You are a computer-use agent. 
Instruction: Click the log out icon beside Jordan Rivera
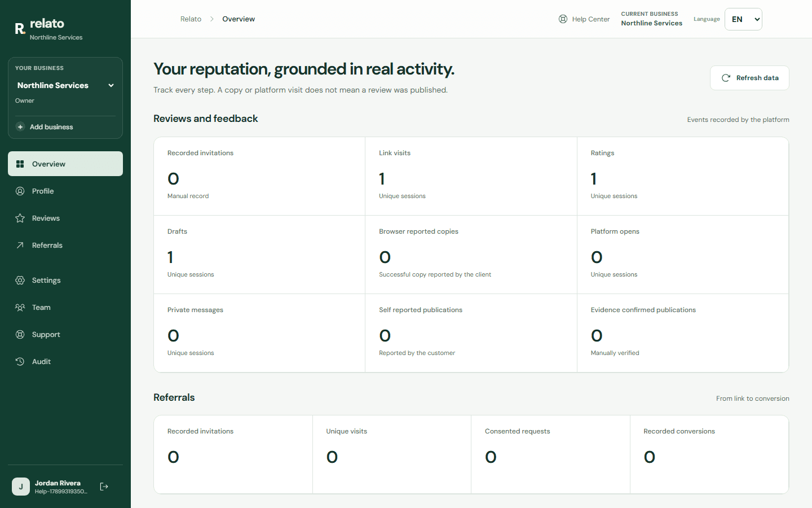click(104, 487)
